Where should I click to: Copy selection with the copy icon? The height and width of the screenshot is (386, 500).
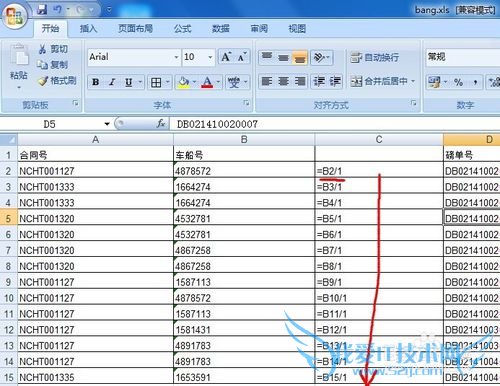(x=42, y=64)
